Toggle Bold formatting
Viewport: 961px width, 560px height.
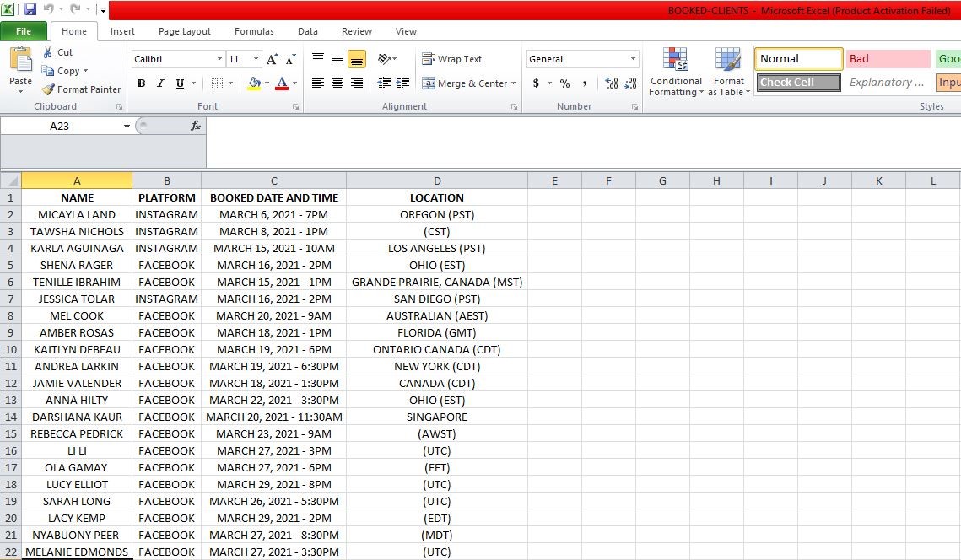tap(141, 83)
